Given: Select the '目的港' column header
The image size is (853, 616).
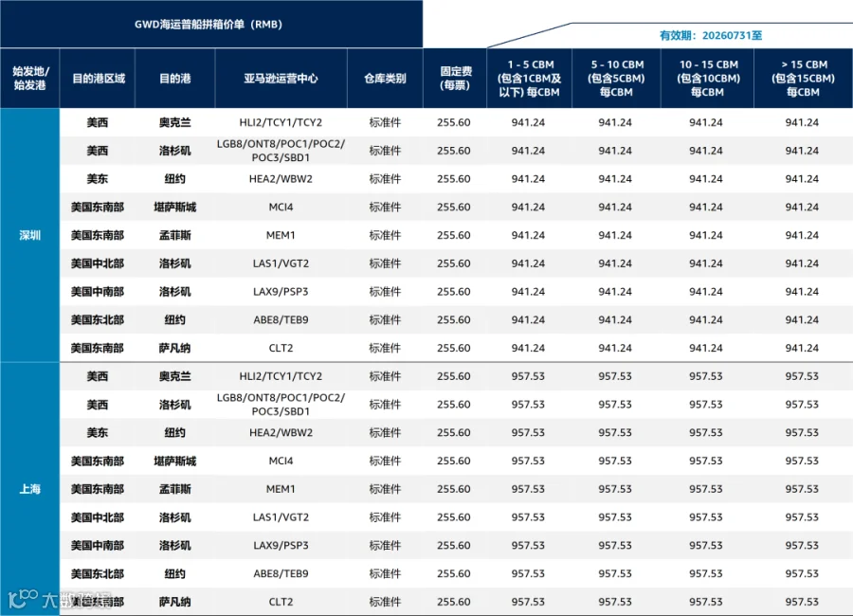Looking at the screenshot, I should point(174,79).
